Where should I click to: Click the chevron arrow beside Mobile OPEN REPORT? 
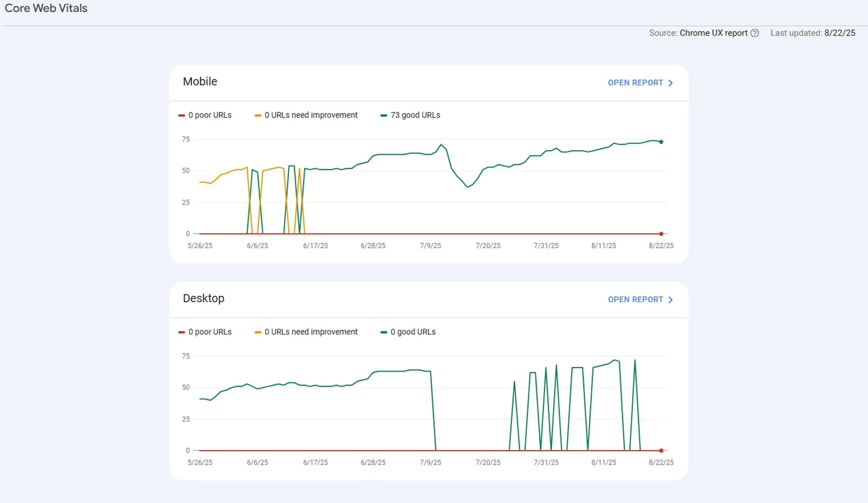coord(670,83)
